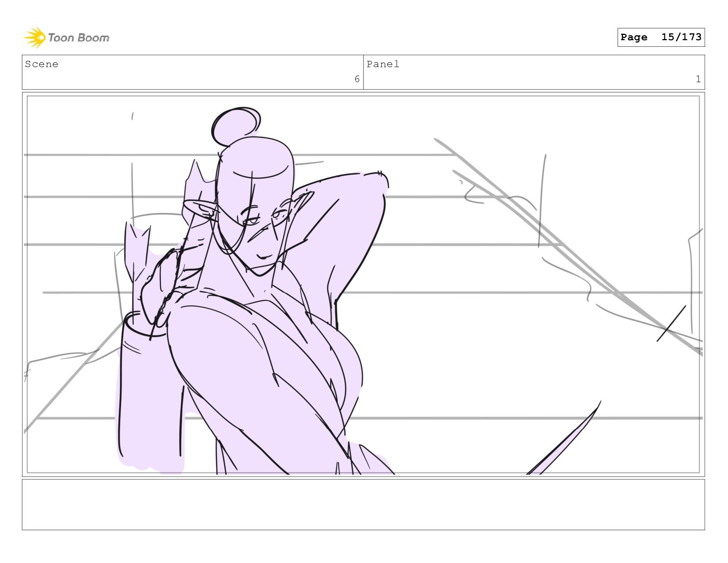Viewport: 728px width, 563px height.
Task: Click the panel number "1"
Action: point(698,79)
